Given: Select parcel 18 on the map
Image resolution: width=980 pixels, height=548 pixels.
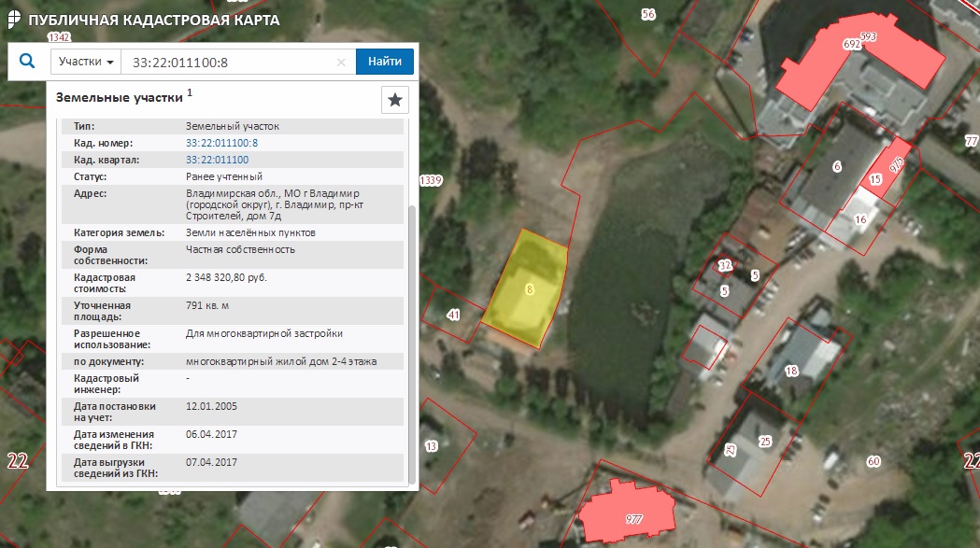Looking at the screenshot, I should coord(794,364).
